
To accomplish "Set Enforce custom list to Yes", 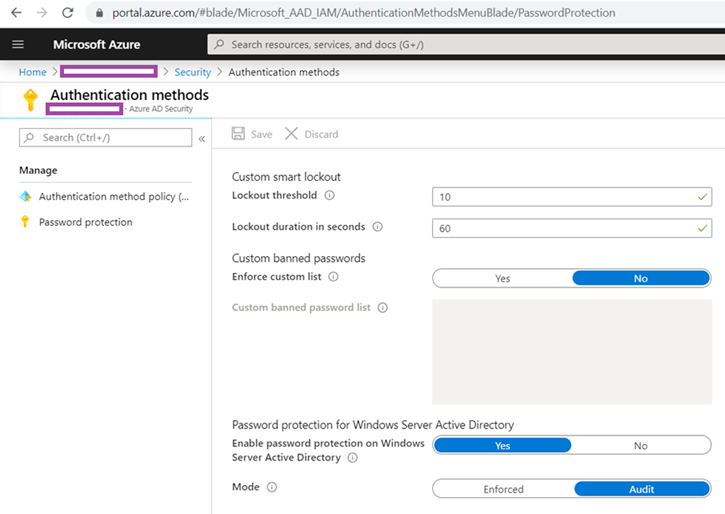I will point(503,278).
